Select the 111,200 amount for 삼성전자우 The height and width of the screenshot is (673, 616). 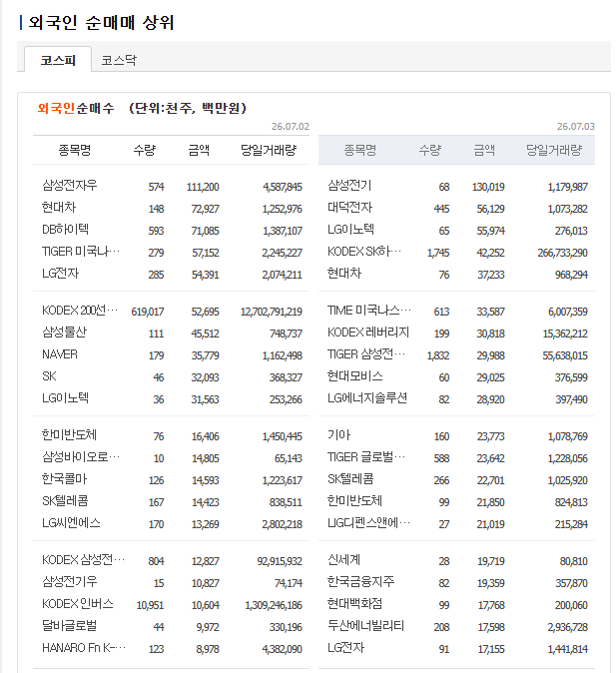(203, 187)
